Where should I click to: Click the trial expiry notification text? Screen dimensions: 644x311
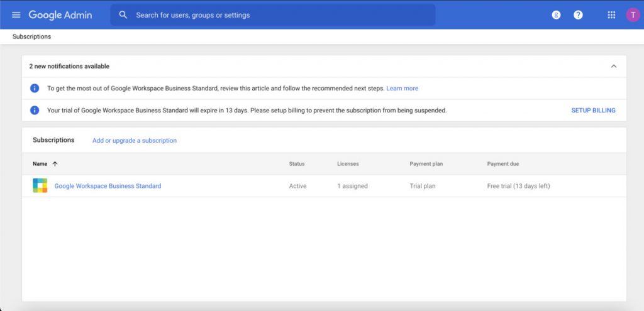pos(247,111)
